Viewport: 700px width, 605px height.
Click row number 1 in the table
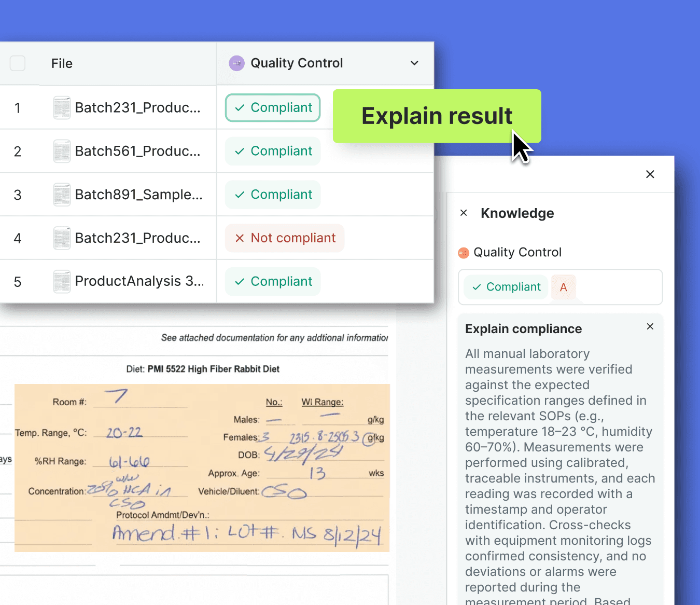18,108
